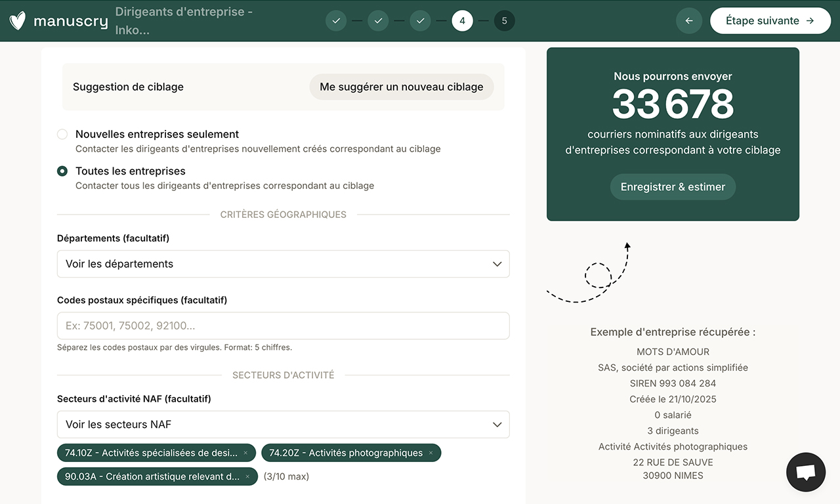This screenshot has width=840, height=504.
Task: Select Nouvelles entreprises seulement
Action: tap(62, 134)
